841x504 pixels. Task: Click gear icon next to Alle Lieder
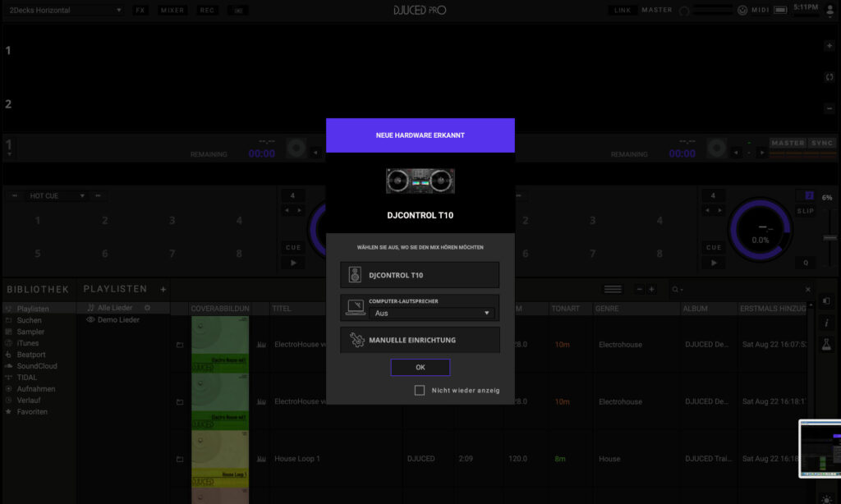pos(148,308)
